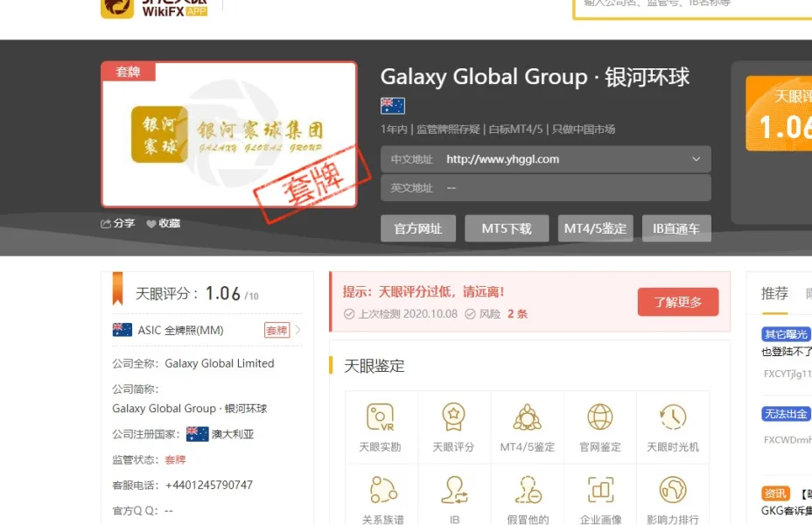The width and height of the screenshot is (812, 525).
Task: Click the MT5下载 download button
Action: pyautogui.click(x=507, y=228)
